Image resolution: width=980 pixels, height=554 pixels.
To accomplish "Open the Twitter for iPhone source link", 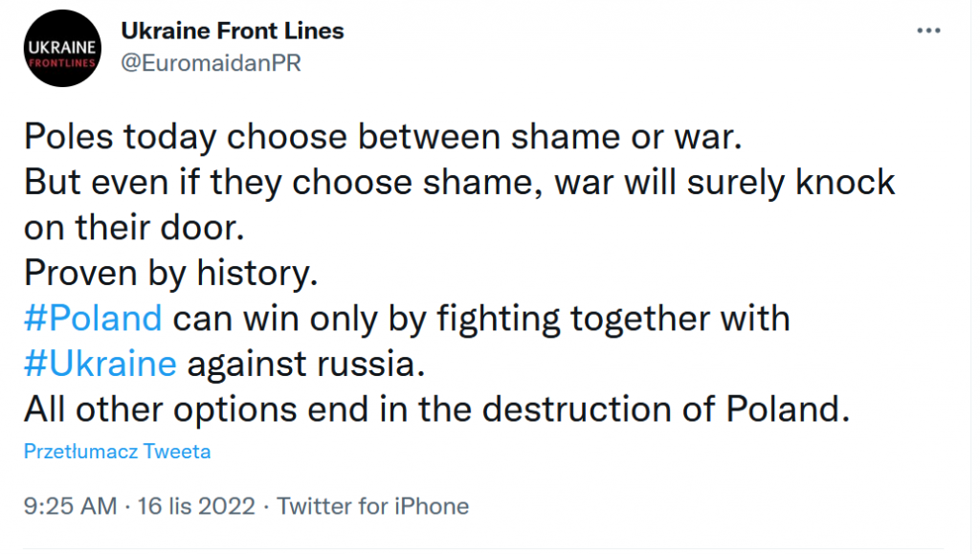I will pos(373,506).
